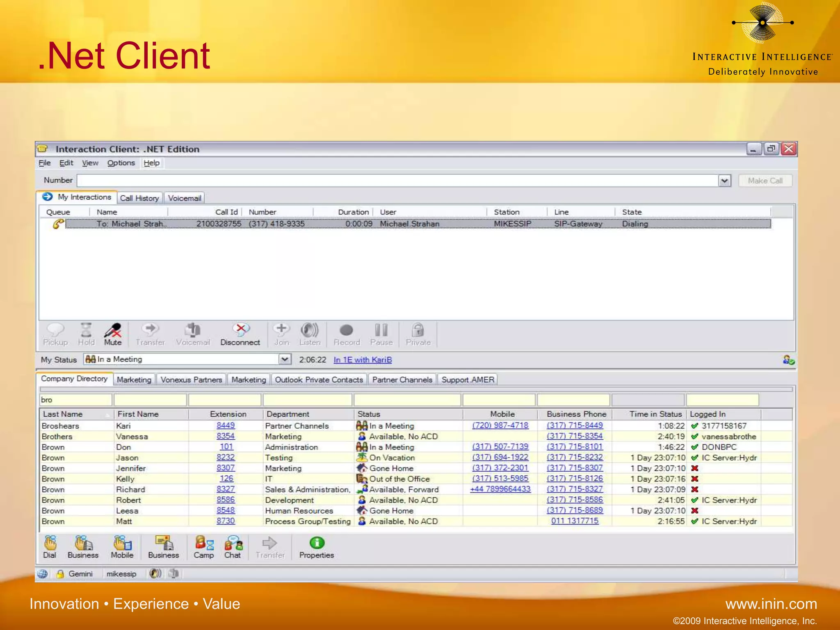Click the In 1E with KariB link
Viewport: 840px width, 630px height.
(x=363, y=360)
